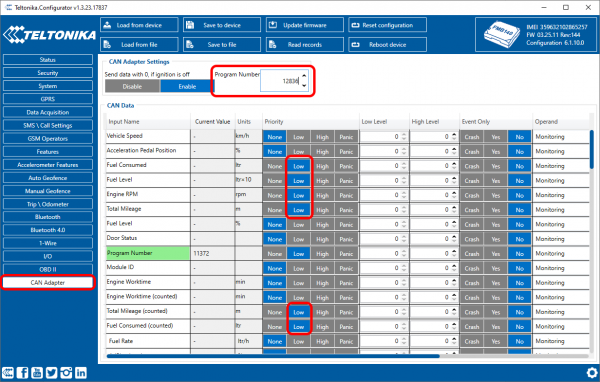This screenshot has width=600, height=382.
Task: Click the Load from device button
Action: pos(139,25)
